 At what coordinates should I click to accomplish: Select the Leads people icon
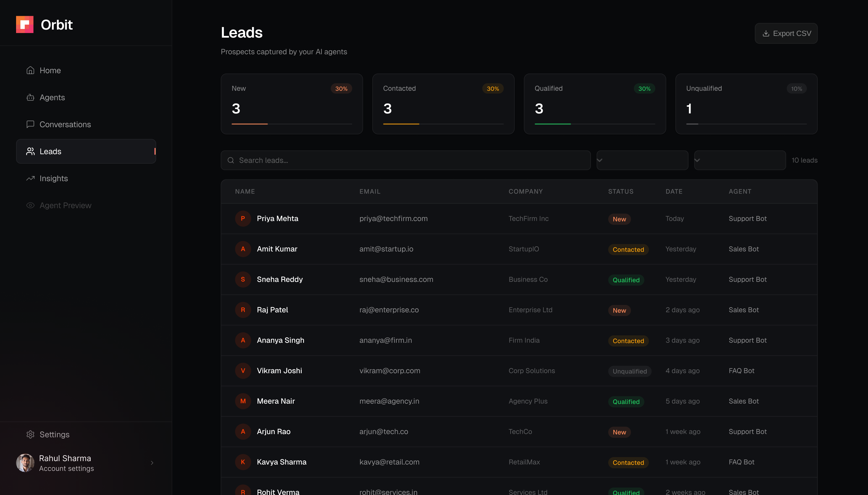pos(31,151)
